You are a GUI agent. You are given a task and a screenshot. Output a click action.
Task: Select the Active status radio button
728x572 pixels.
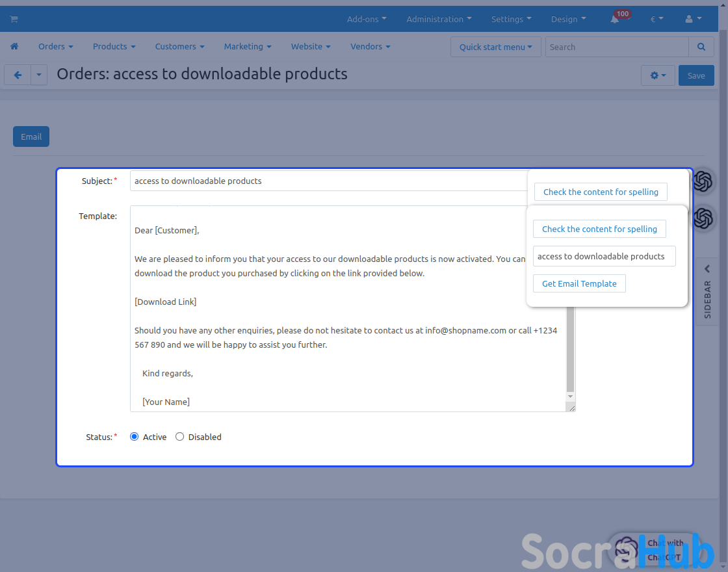[x=134, y=436]
